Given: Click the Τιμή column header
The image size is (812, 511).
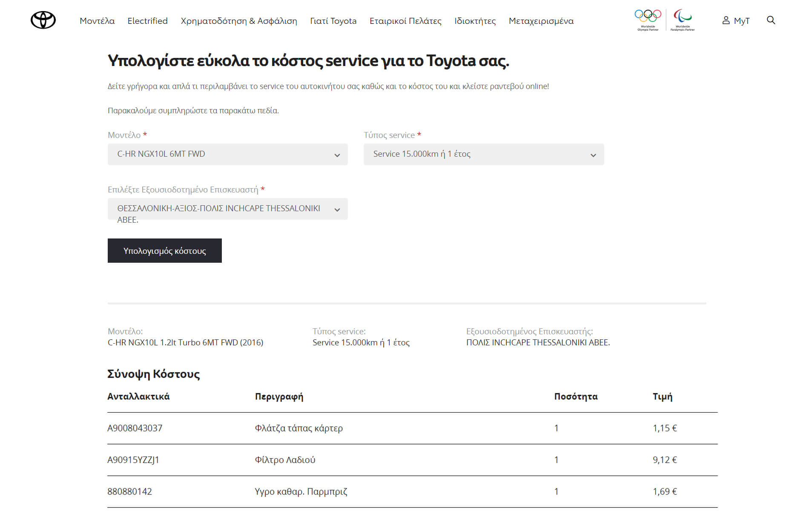Looking at the screenshot, I should click(x=663, y=397).
